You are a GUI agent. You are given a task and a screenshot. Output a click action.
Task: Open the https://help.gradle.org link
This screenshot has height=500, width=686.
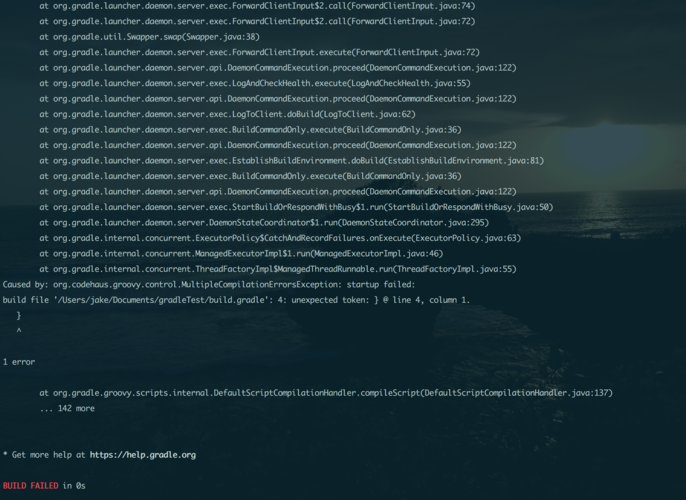(143, 455)
